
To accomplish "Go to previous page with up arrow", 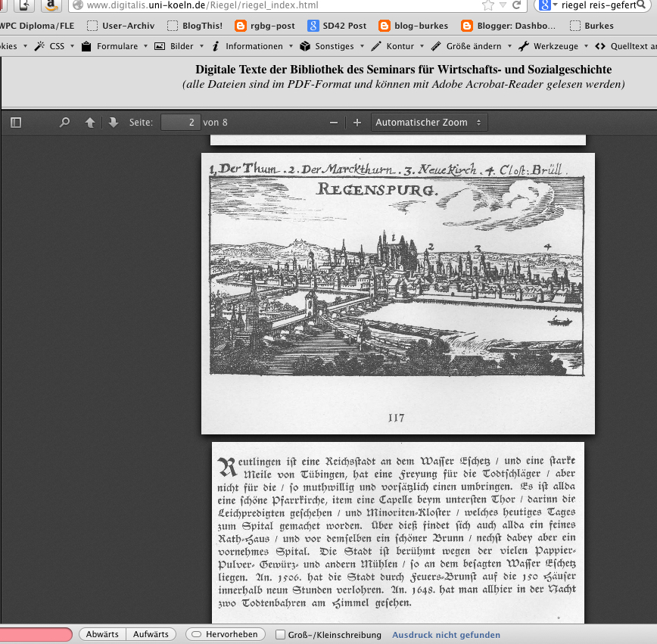I will [90, 123].
